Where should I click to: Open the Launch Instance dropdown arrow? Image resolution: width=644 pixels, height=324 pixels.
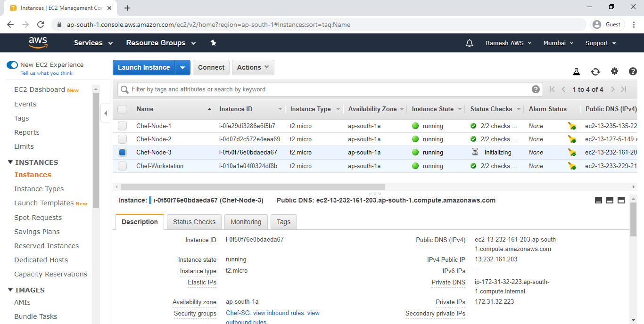click(x=182, y=67)
